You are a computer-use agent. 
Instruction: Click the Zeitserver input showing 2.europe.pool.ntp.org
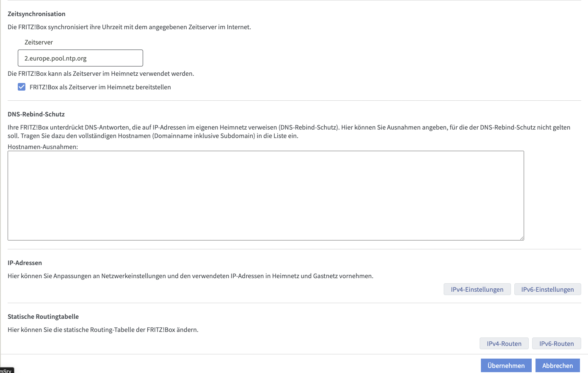(80, 58)
